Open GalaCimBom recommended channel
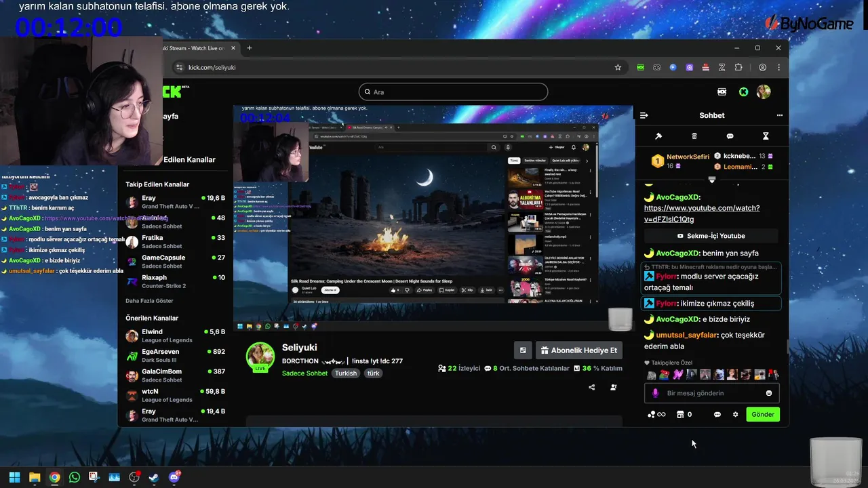Image resolution: width=868 pixels, height=488 pixels. (x=175, y=375)
